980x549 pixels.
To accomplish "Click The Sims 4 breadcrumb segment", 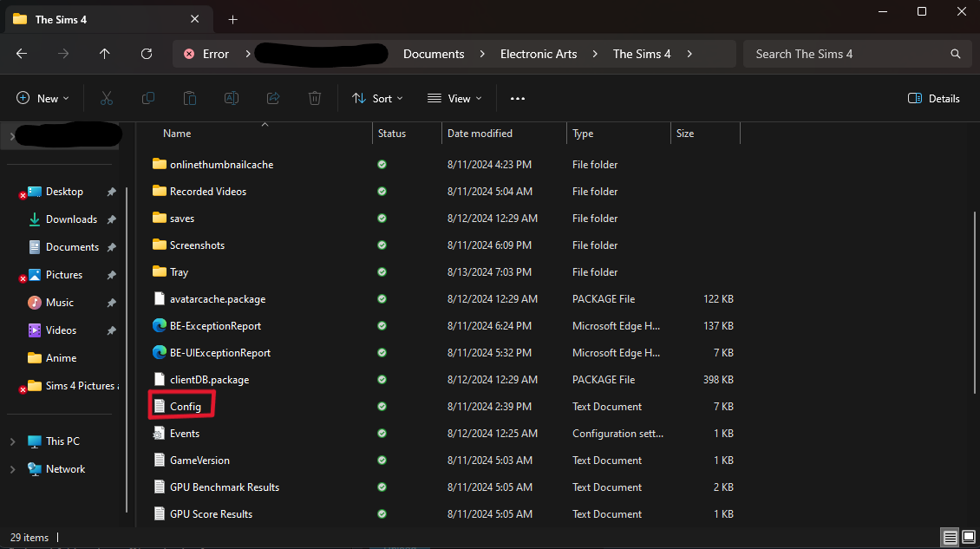I will (641, 54).
